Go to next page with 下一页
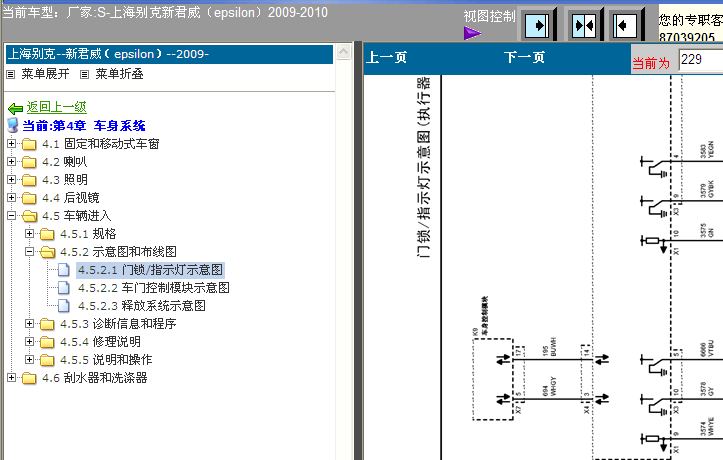The image size is (723, 460). click(524, 57)
